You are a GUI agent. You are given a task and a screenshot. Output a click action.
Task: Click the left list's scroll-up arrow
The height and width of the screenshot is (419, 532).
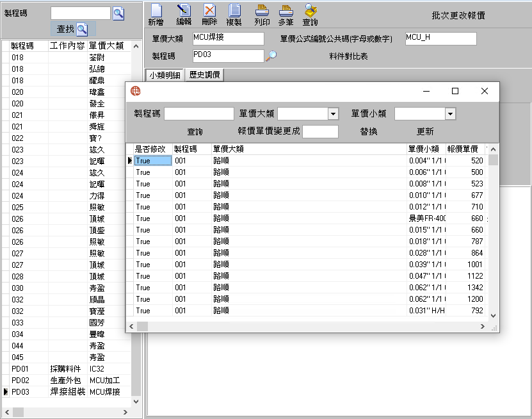click(136, 46)
